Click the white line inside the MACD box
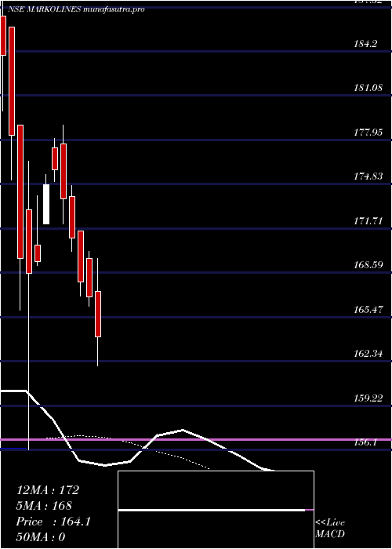The image size is (392, 549). 212,510
